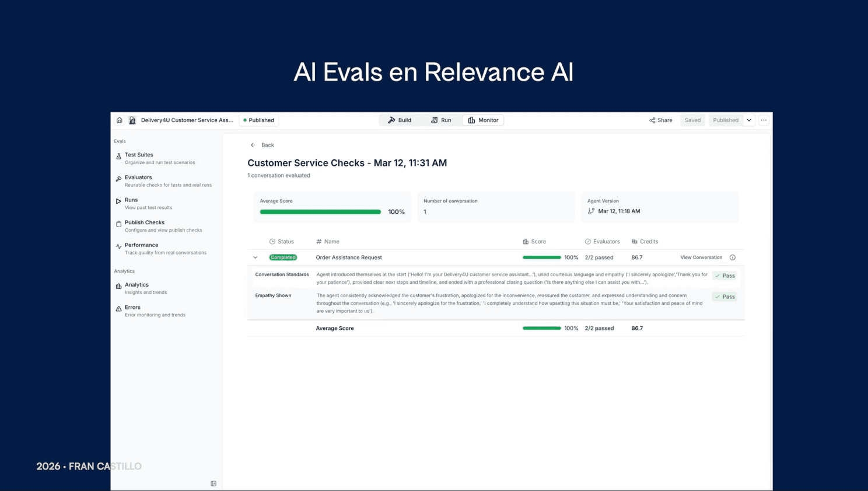Open Evaluators in the sidebar
Screen dimensions: 868x491
coord(165,181)
